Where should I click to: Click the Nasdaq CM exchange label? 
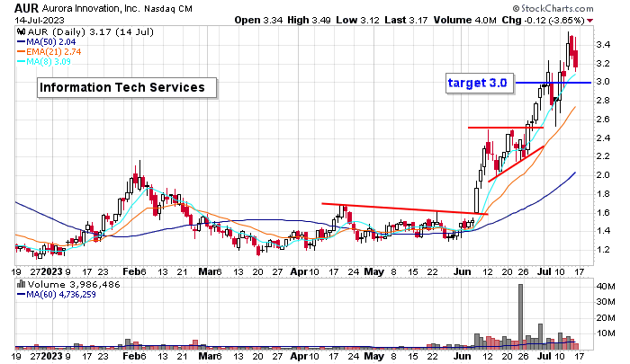click(168, 8)
